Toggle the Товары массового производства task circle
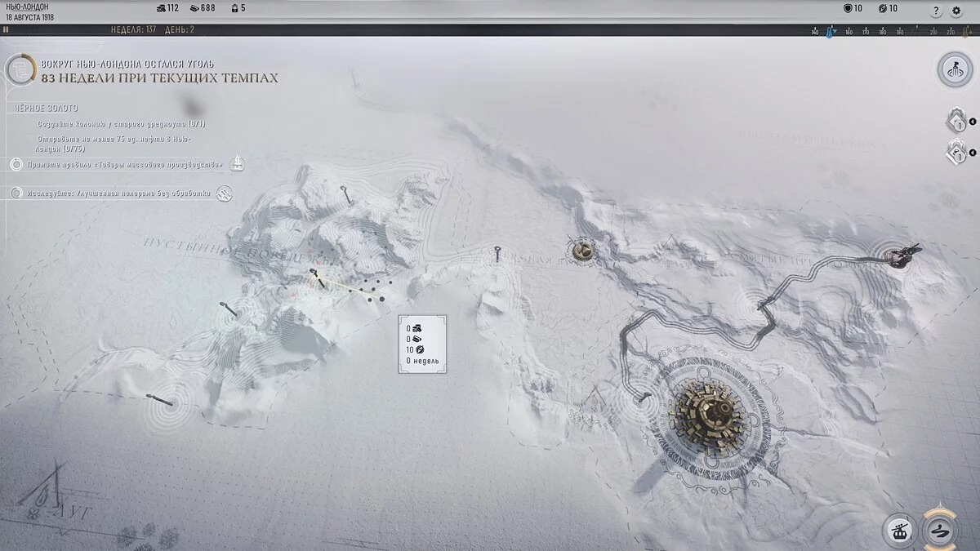This screenshot has width=980, height=551. tap(16, 164)
